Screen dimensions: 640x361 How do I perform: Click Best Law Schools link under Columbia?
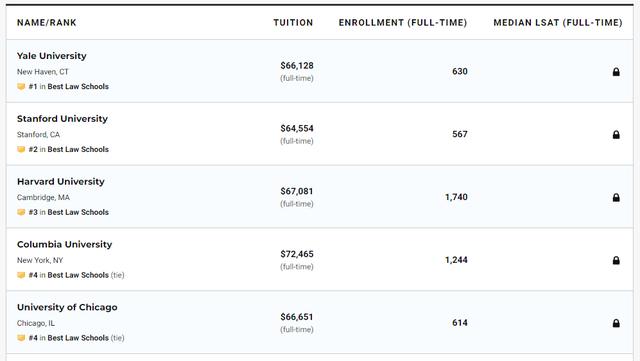[x=78, y=275]
